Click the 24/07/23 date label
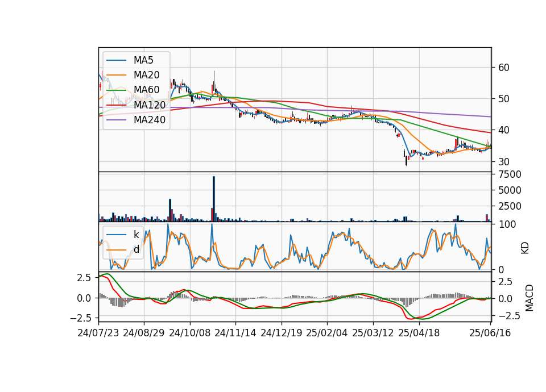546x392 pixels. [98, 333]
